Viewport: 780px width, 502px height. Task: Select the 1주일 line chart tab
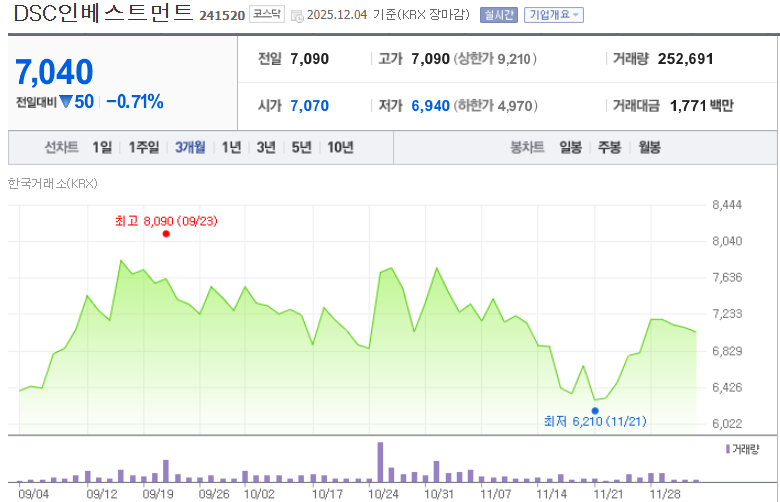coord(144,147)
